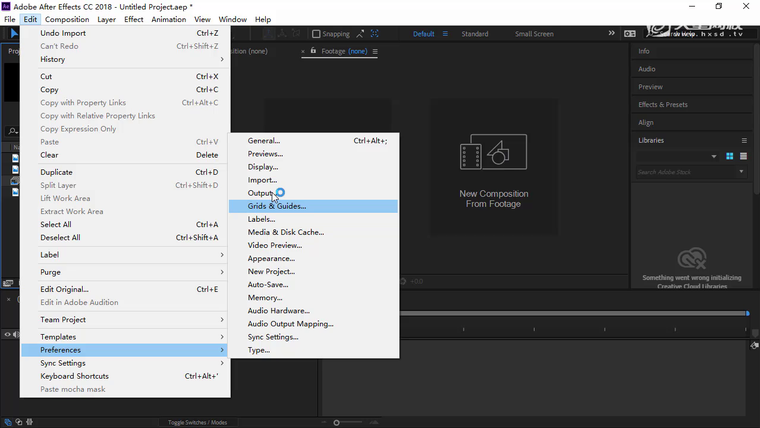Switch Libraries to grid view

click(x=730, y=156)
